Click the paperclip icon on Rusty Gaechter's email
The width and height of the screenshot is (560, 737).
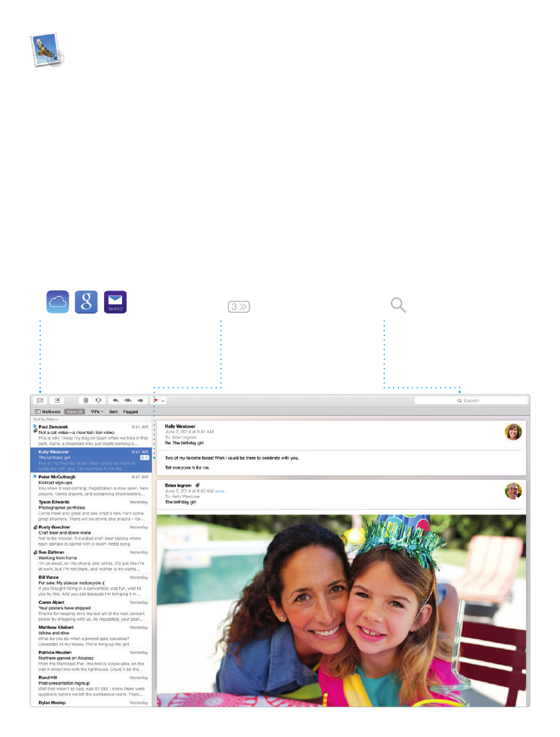pos(35,528)
